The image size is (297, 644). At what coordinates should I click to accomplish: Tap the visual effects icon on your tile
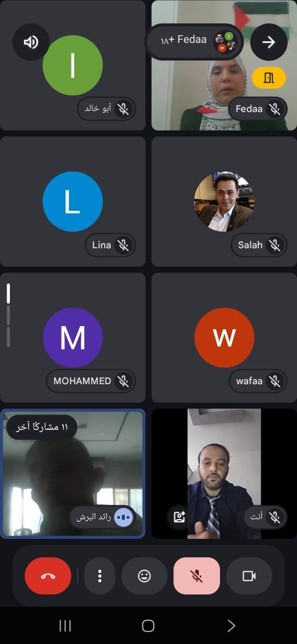point(180,517)
